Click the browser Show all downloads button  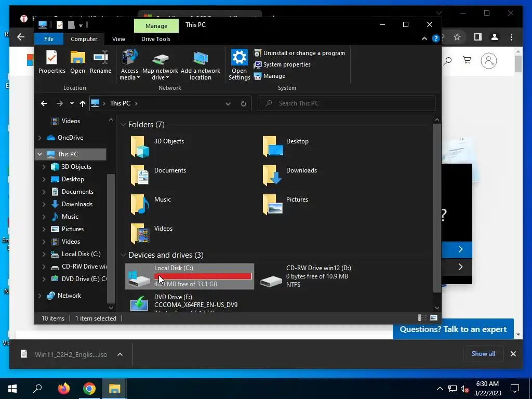pyautogui.click(x=483, y=354)
